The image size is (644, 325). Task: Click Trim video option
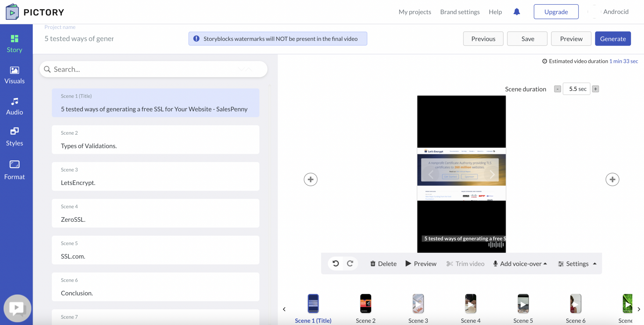(465, 264)
